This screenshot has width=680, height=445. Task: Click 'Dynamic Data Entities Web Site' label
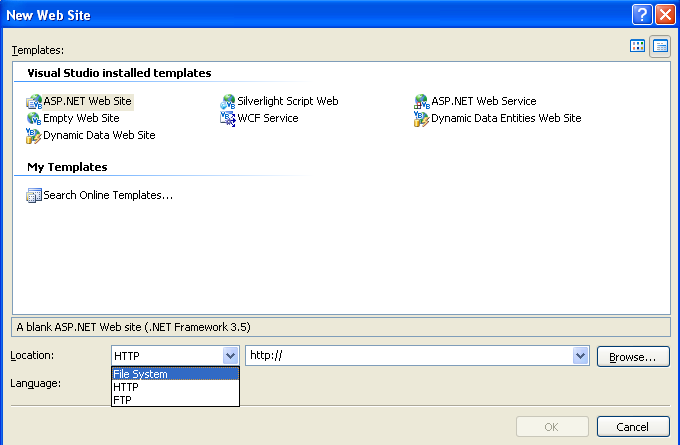(506, 118)
